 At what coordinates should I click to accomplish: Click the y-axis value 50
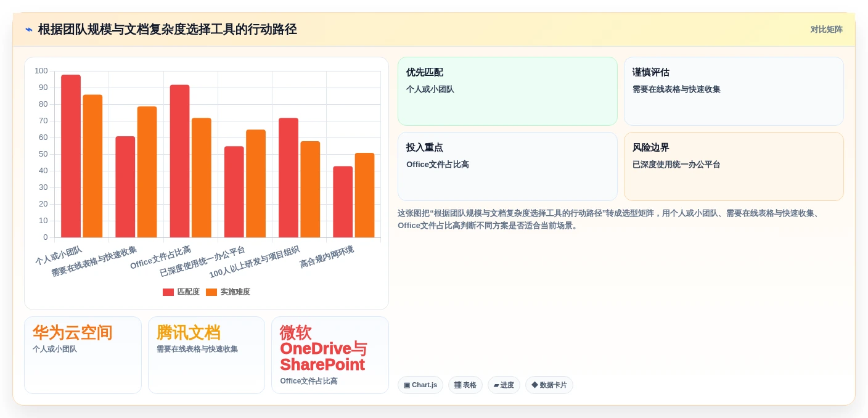tap(43, 154)
